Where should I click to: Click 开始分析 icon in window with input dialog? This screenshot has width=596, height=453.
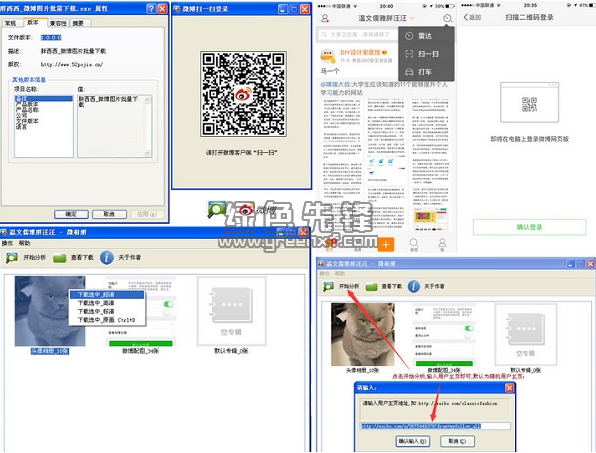tap(328, 287)
